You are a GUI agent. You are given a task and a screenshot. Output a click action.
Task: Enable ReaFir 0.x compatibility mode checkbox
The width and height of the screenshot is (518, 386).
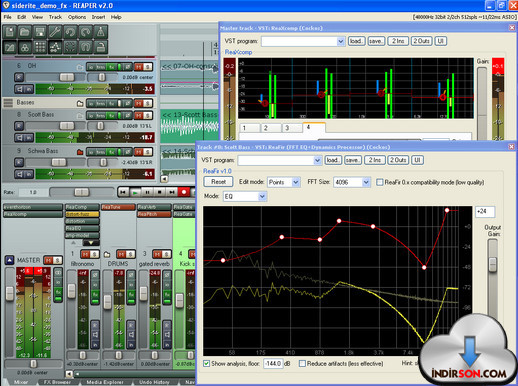coord(380,182)
